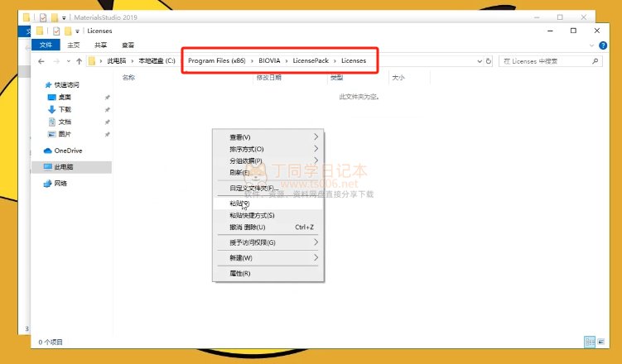Choose 粘贴快捷方式(S) in context menu
The image size is (622, 364).
pyautogui.click(x=268, y=215)
